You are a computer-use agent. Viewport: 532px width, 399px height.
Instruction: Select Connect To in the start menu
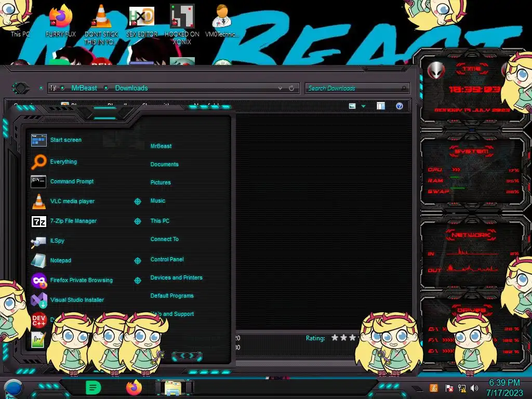[164, 239]
